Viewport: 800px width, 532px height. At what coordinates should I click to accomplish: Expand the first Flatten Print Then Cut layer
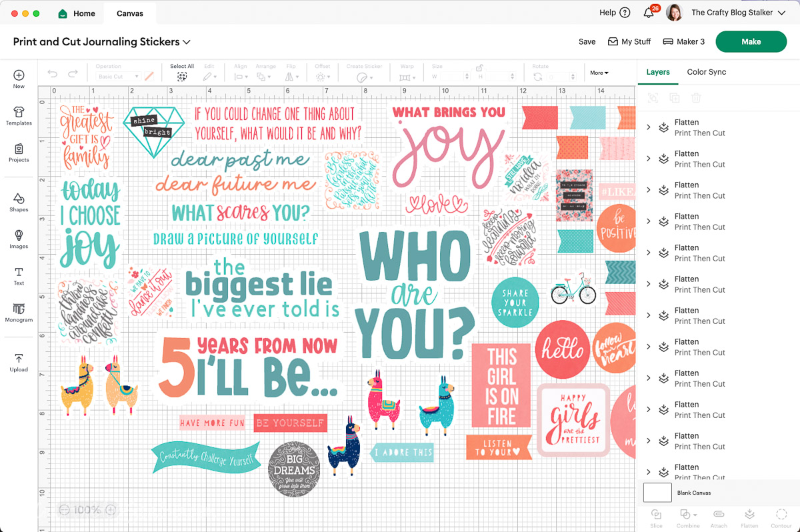click(647, 126)
